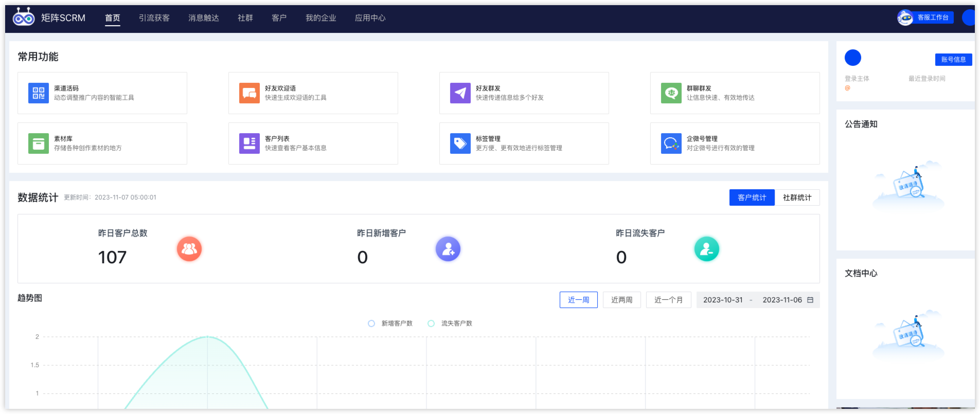The image size is (980, 414).
Task: Open the 客户列表 purple list icon
Action: (250, 143)
